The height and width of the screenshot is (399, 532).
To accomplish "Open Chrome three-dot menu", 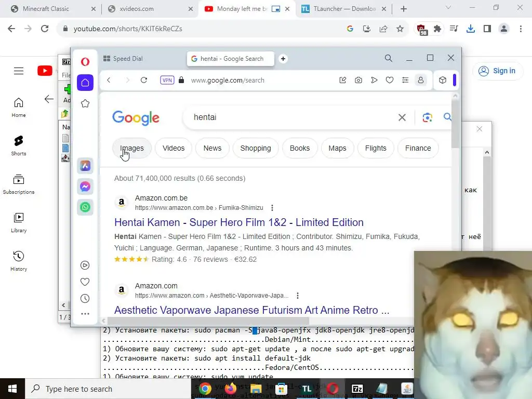I will [521, 29].
